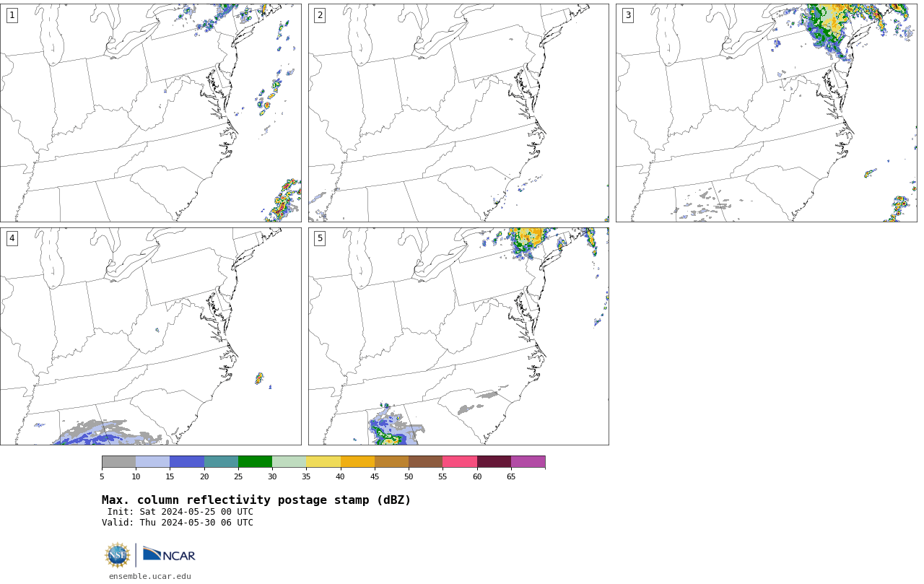The width and height of the screenshot is (924, 584).
Task: Click the gray 5-10 dBZ color swatch
Action: pyautogui.click(x=118, y=462)
